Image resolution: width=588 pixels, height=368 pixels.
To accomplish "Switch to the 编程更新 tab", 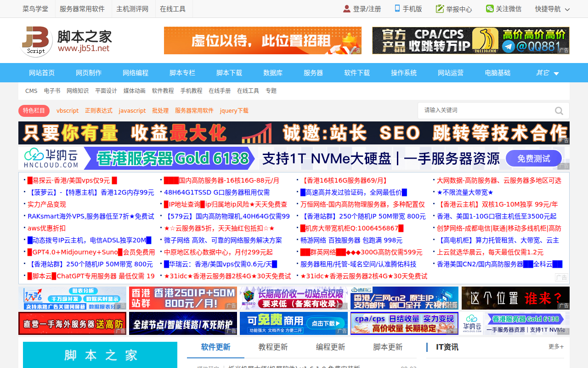I will click(x=330, y=347).
